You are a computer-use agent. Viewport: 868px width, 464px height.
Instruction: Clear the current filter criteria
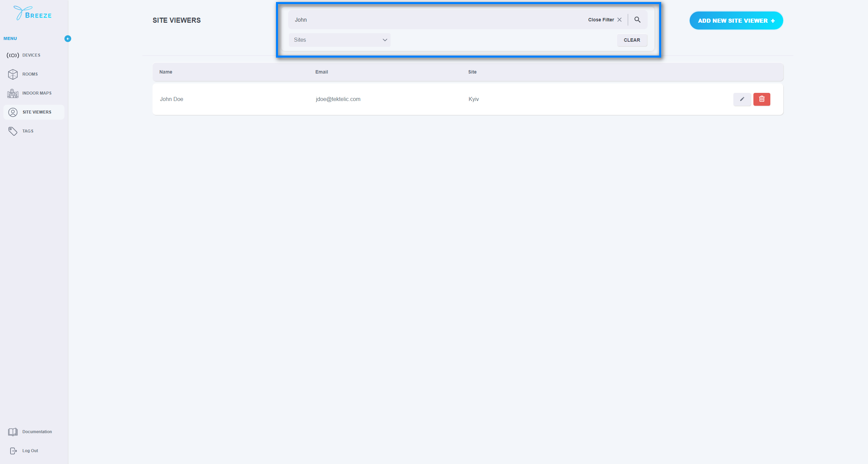[631, 40]
